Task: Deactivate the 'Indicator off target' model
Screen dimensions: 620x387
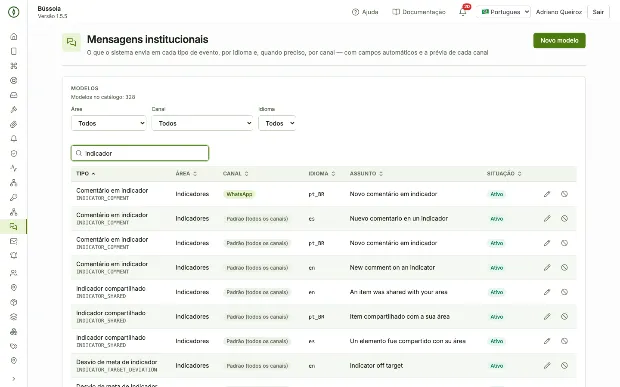Action: (564, 366)
